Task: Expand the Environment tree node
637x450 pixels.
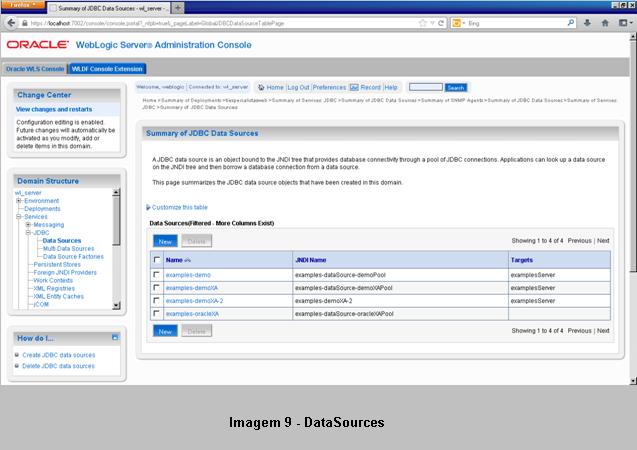Action: tap(19, 201)
